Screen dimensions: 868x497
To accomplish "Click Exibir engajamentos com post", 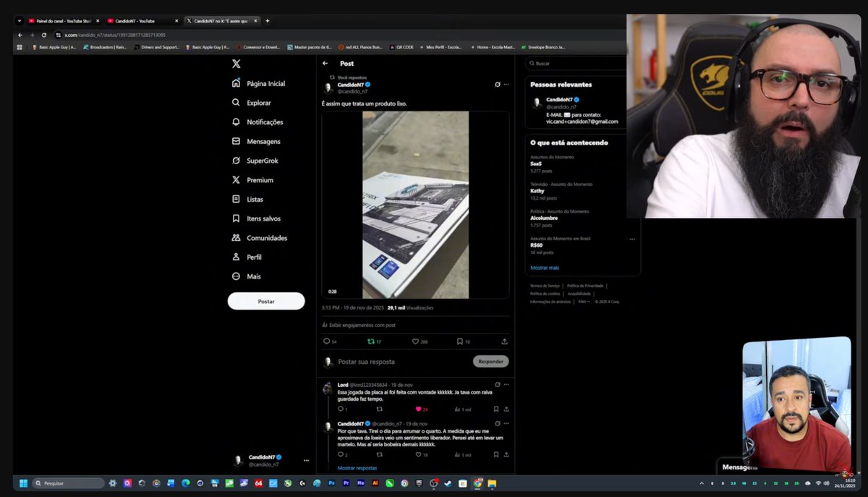I will (x=359, y=325).
